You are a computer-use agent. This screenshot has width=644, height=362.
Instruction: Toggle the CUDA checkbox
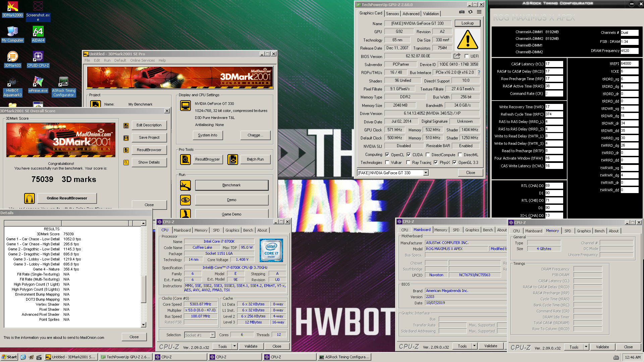[409, 155]
